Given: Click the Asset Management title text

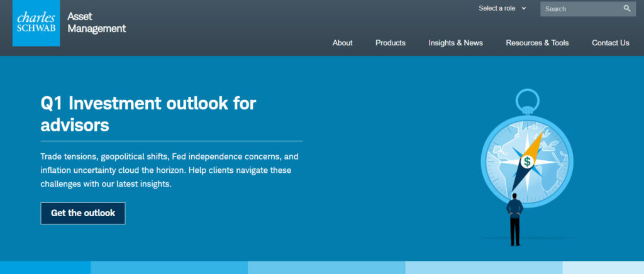Looking at the screenshot, I should click(96, 23).
